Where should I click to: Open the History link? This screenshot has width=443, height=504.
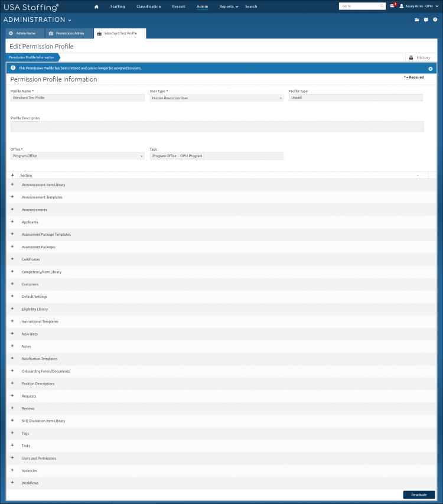tap(424, 57)
